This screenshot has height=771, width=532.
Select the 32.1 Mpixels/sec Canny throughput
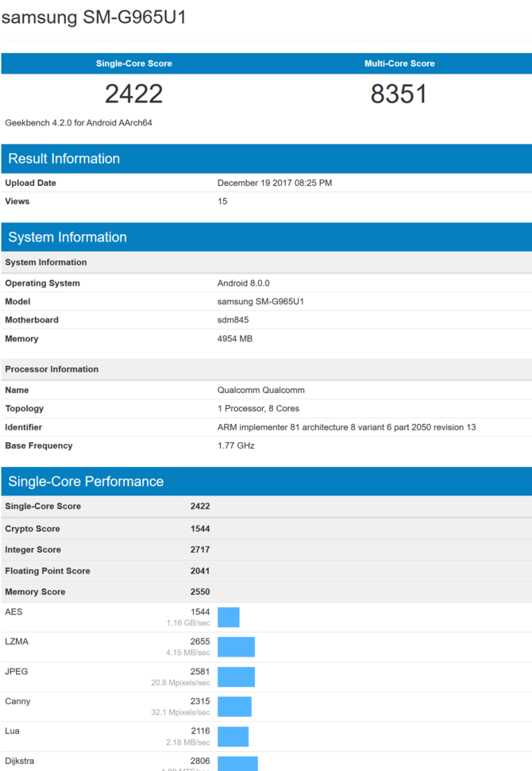tap(180, 712)
